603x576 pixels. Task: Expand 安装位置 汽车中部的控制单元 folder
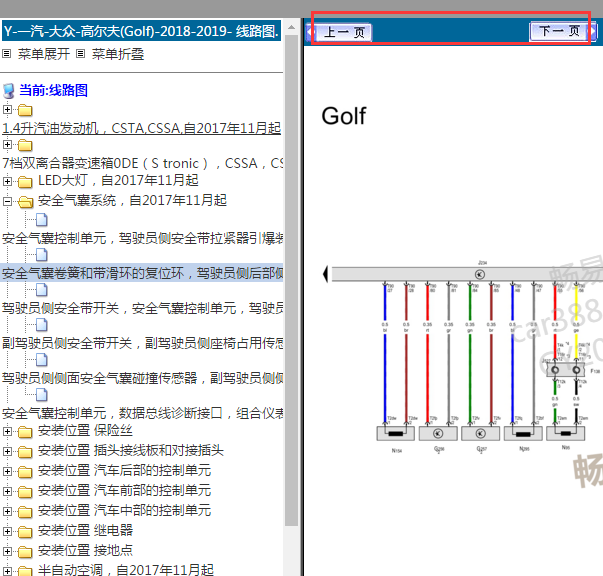click(7, 511)
